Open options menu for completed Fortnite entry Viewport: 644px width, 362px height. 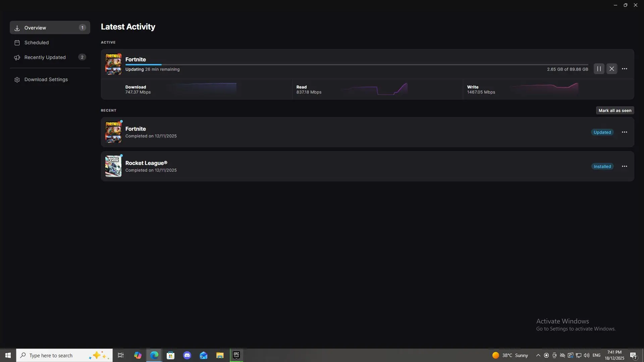click(x=624, y=132)
